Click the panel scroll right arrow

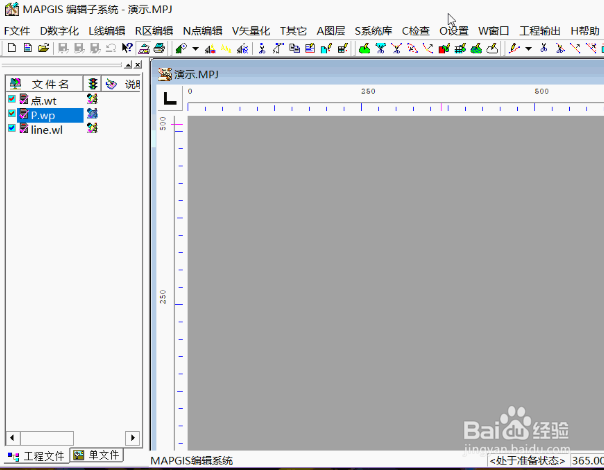click(x=133, y=438)
